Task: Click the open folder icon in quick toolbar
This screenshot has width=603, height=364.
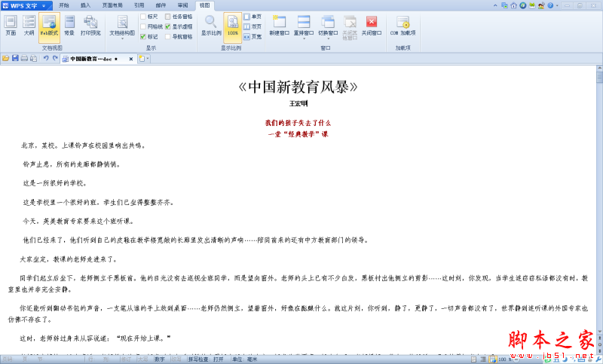Action: pyautogui.click(x=5, y=59)
